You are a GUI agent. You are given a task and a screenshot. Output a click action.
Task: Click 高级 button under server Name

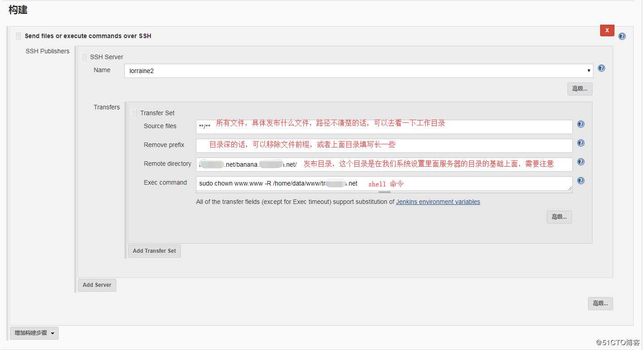[580, 89]
